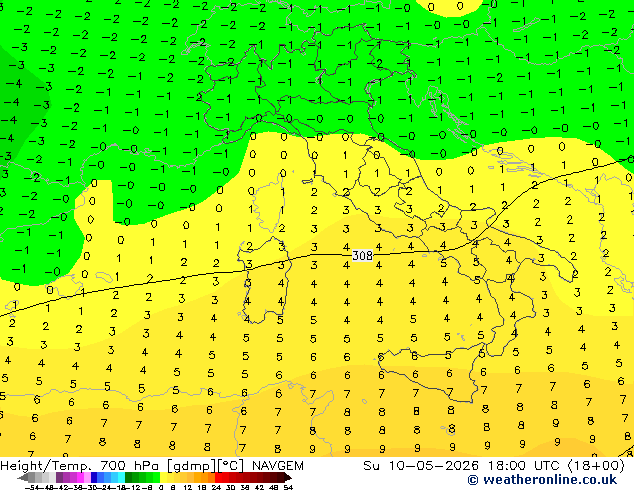Click the bright red swatch in the temperature legend
This screenshot has width=634, height=490.
click(x=218, y=478)
